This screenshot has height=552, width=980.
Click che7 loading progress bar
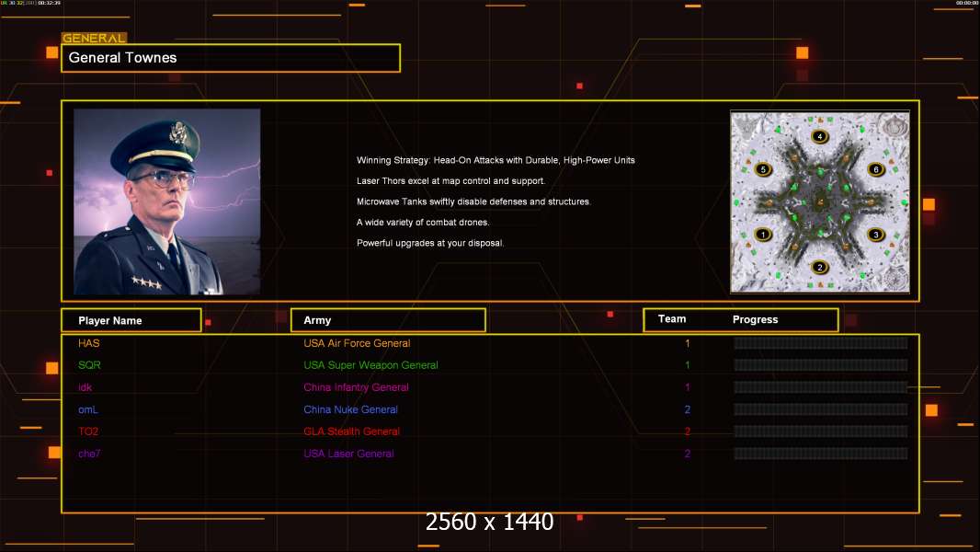821,454
